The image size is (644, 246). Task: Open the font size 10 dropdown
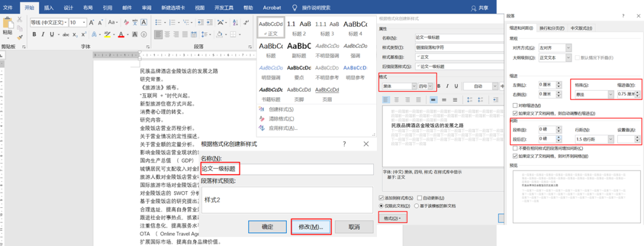tap(85, 23)
